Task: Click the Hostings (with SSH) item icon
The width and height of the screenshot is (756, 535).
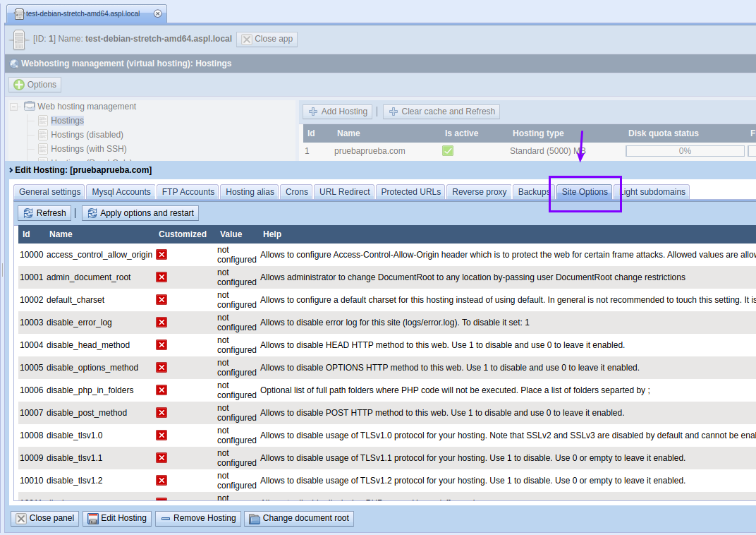Action: (43, 149)
